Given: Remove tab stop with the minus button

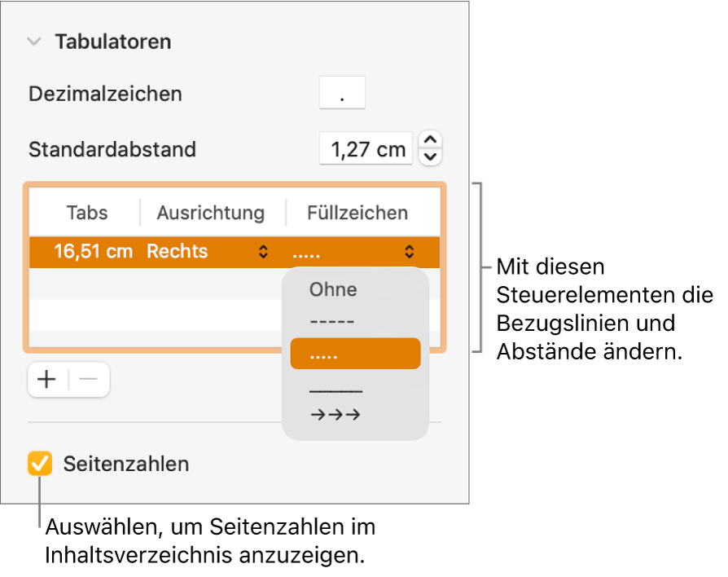Looking at the screenshot, I should click(88, 380).
